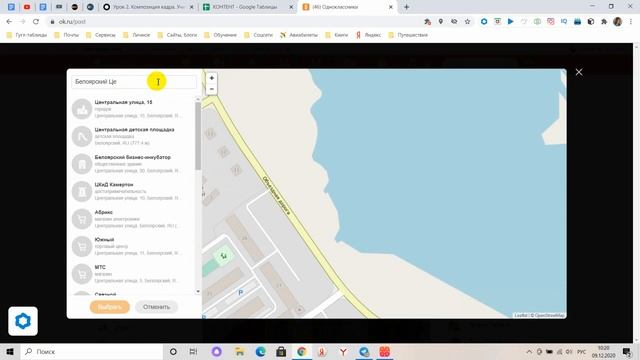Click the landmark icon beside ЦКиД Камертон
This screenshot has width=640, height=360.
tap(82, 191)
